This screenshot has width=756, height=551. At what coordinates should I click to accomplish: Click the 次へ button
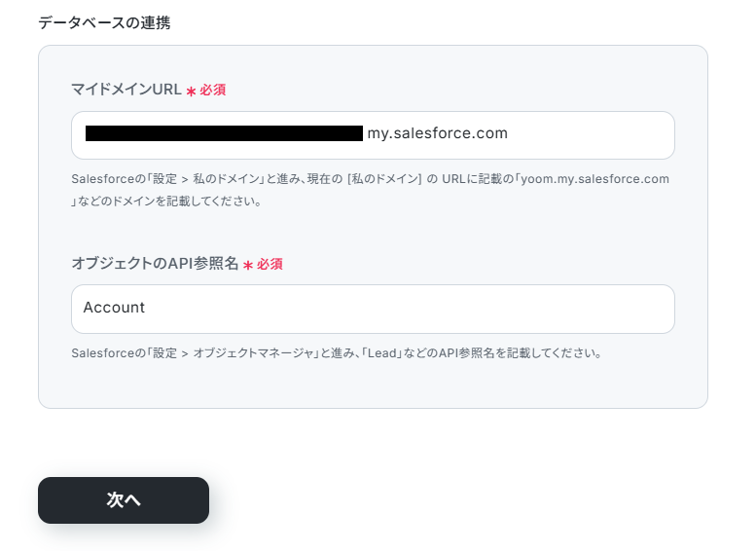(124, 500)
